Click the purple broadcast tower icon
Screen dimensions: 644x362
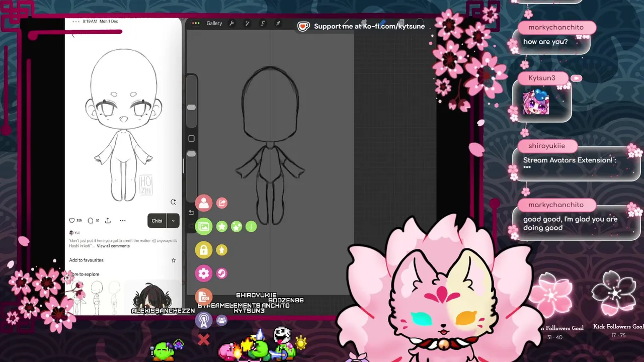204,320
